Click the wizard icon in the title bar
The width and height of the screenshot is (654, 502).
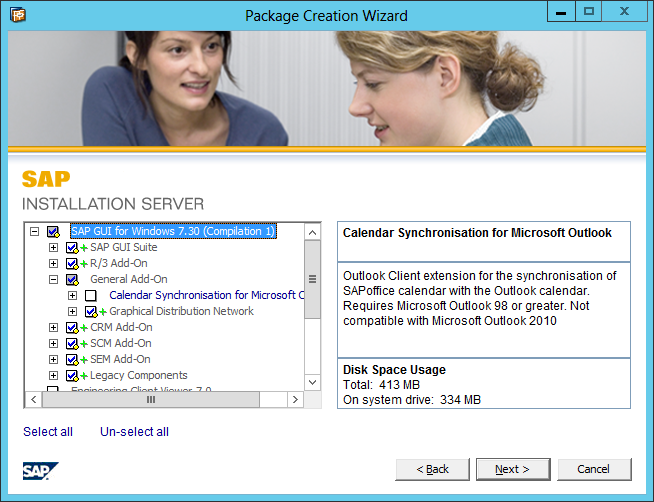pos(17,15)
